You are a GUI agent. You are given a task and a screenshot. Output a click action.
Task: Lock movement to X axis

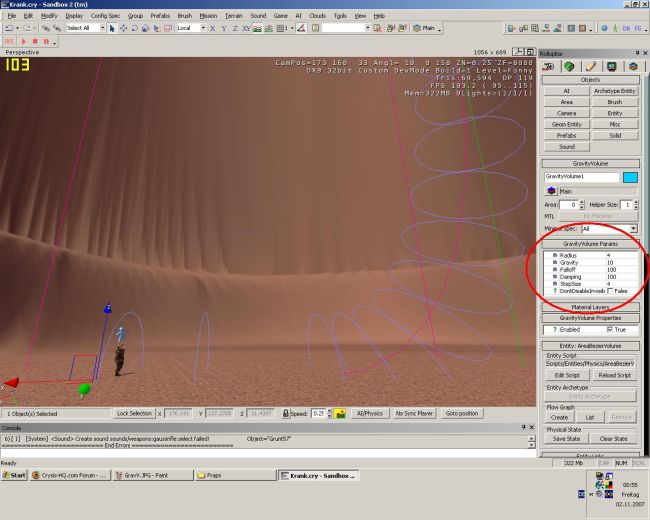pyautogui.click(x=212, y=28)
